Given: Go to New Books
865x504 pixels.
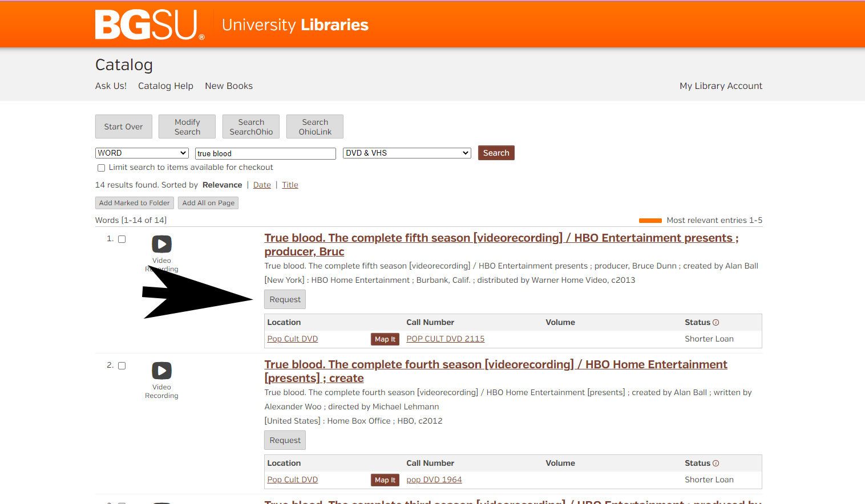Looking at the screenshot, I should [228, 86].
